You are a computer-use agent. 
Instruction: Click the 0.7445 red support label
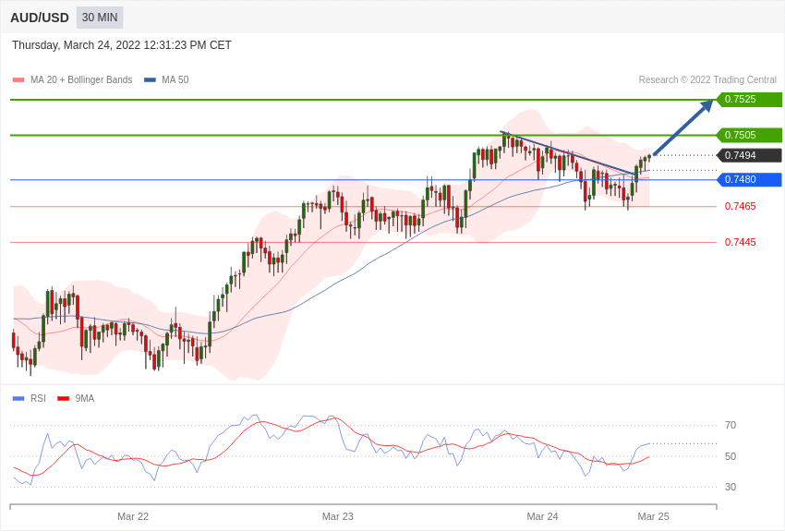click(741, 242)
